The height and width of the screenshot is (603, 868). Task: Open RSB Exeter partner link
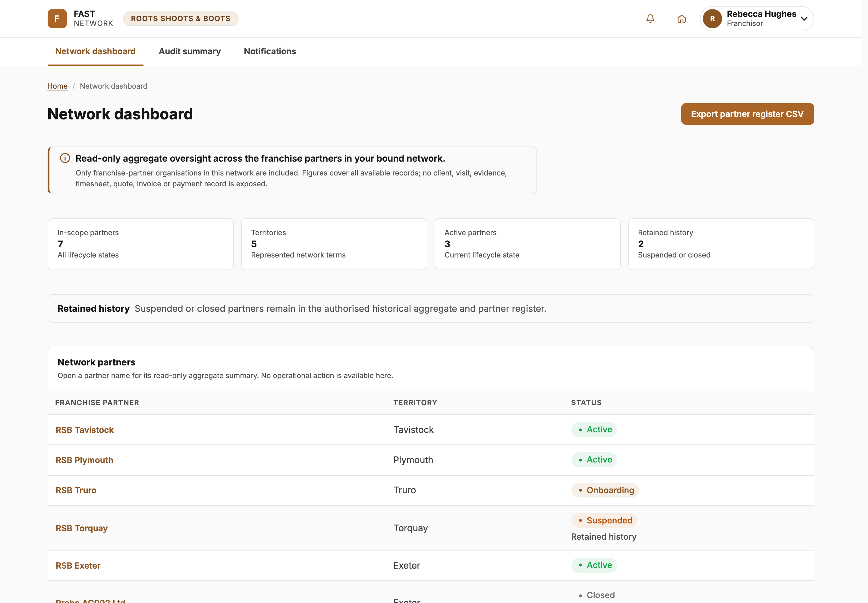pos(78,565)
